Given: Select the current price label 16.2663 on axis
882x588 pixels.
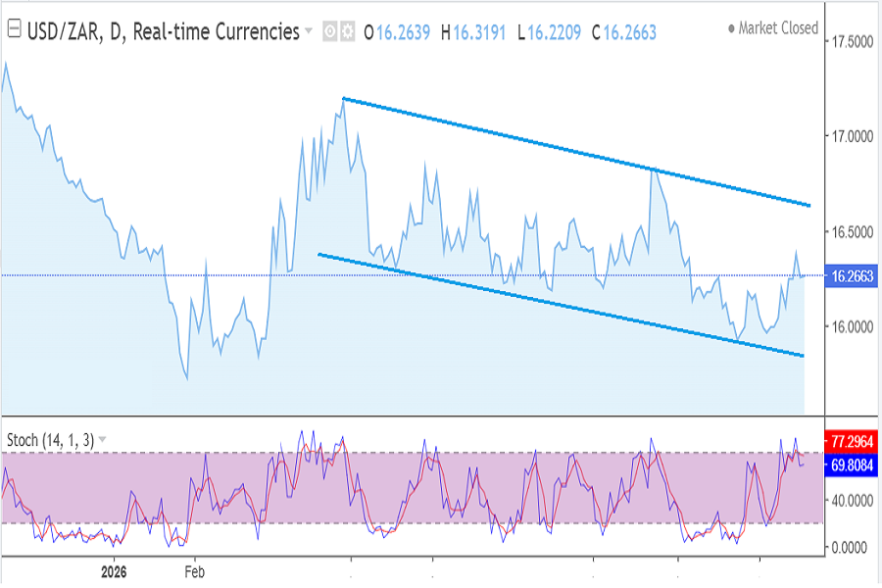Looking at the screenshot, I should coord(851,276).
